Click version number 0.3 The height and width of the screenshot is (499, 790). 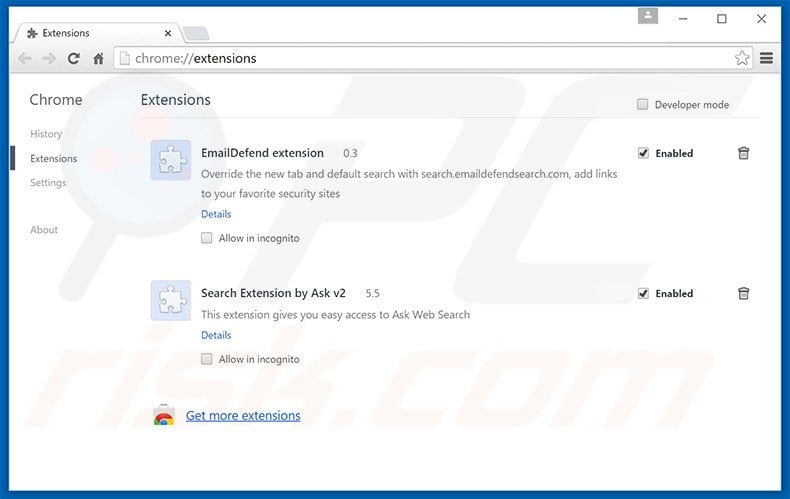click(350, 153)
